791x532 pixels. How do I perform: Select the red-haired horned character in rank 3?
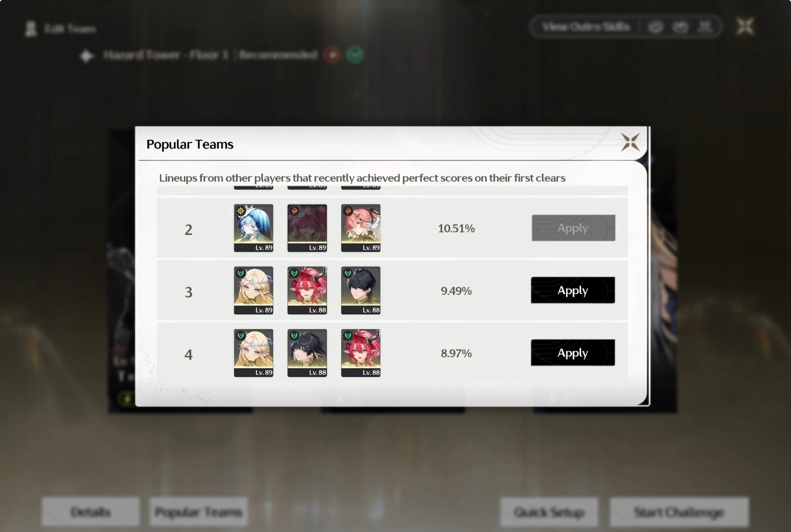(307, 290)
